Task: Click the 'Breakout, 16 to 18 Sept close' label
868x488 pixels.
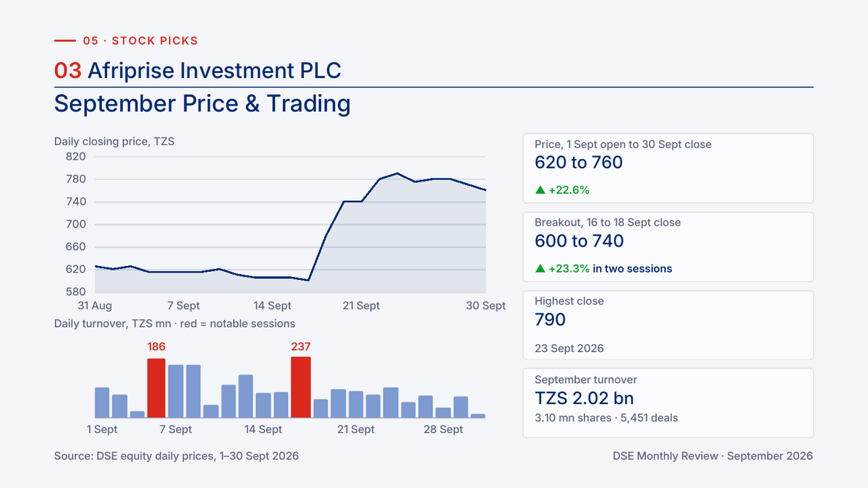Action: tap(608, 223)
